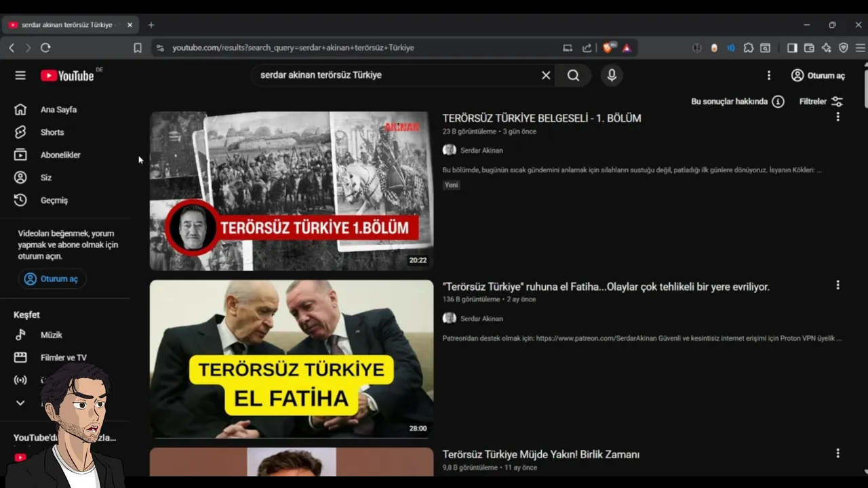The height and width of the screenshot is (488, 868).
Task: Open YouTube settings three-dot menu in header
Action: click(x=768, y=75)
